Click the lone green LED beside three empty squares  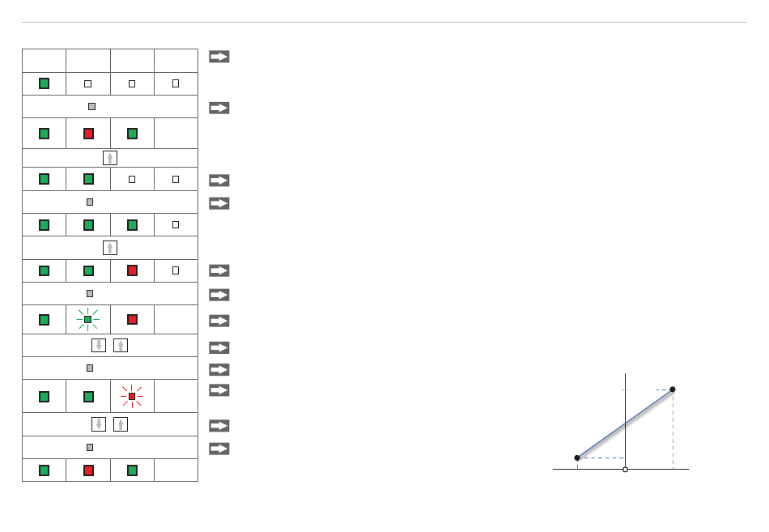pos(45,83)
